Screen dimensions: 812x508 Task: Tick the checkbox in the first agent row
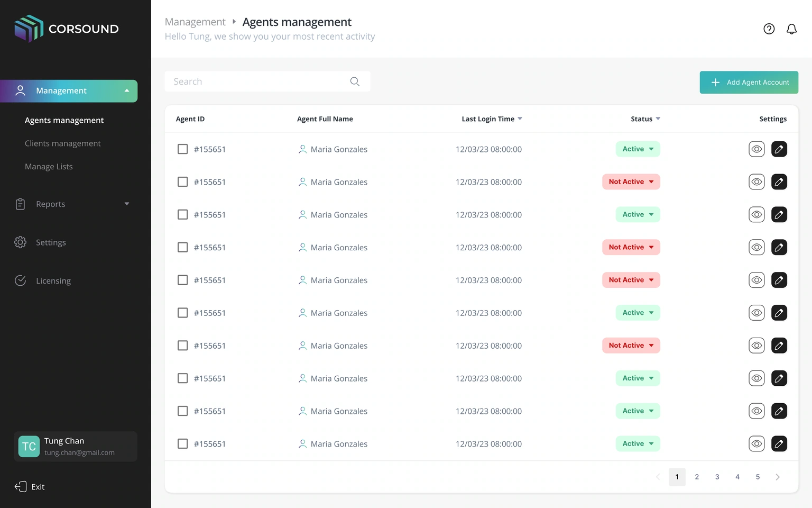click(182, 149)
